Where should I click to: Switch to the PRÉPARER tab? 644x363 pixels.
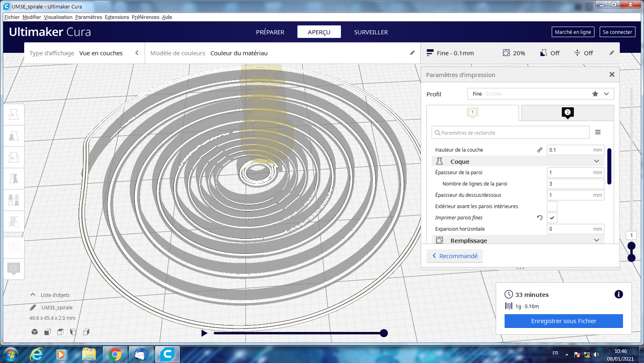(270, 32)
